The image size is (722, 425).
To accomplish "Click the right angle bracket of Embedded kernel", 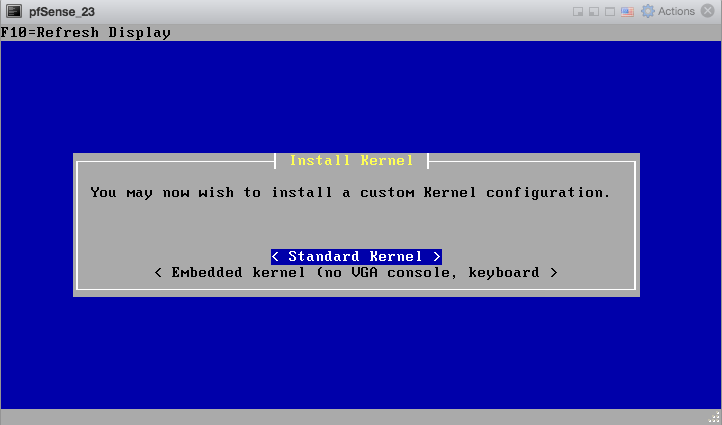I will (x=553, y=273).
